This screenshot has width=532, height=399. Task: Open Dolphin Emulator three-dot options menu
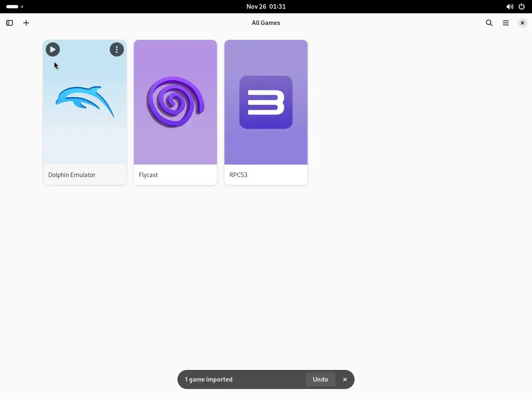click(117, 49)
